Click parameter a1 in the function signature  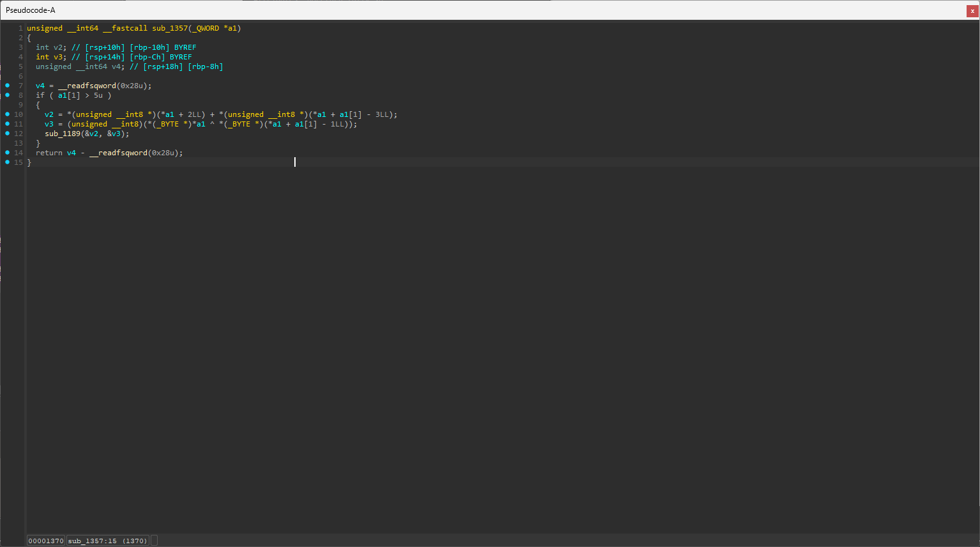[x=232, y=28]
